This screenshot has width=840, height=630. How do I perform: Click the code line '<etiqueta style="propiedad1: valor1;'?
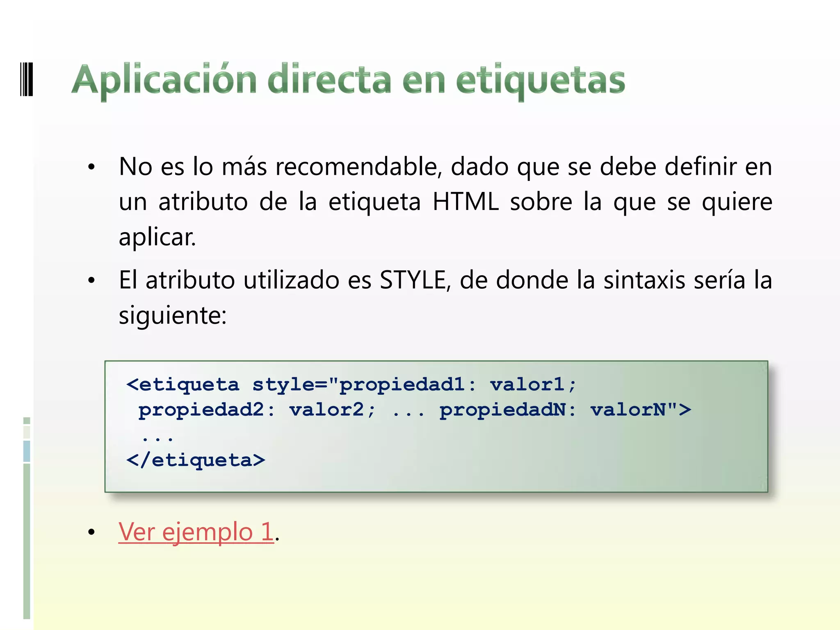click(352, 385)
